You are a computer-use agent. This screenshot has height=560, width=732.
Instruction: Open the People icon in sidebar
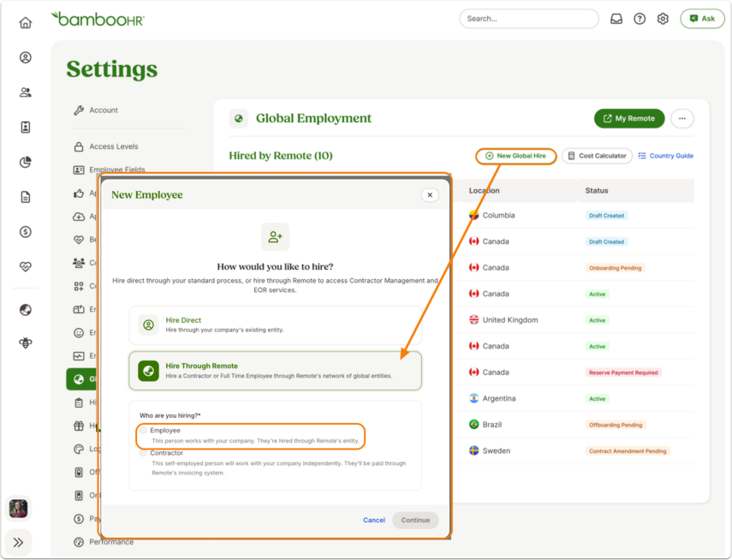25,92
